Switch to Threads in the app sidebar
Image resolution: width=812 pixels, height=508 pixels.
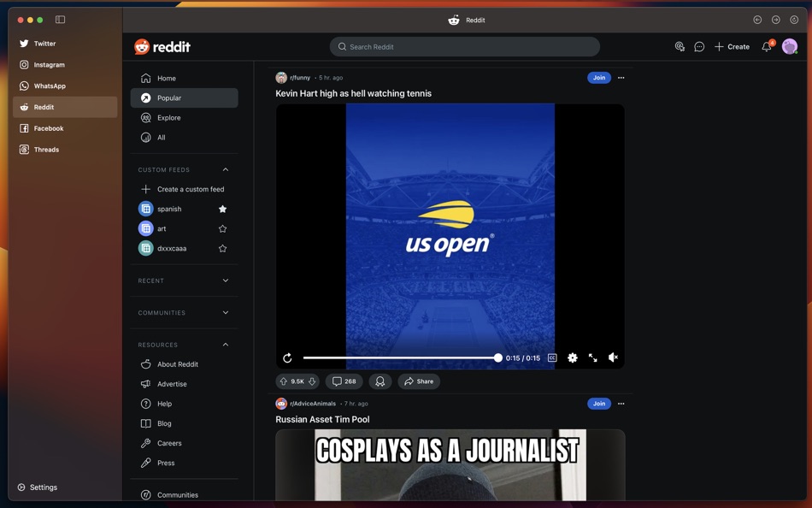(65, 150)
